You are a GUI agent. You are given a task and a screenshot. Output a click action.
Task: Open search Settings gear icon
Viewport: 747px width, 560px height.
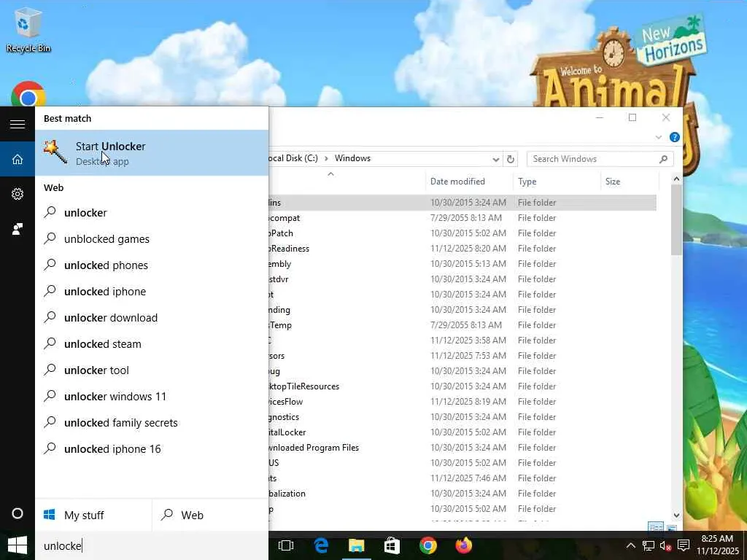point(18,194)
